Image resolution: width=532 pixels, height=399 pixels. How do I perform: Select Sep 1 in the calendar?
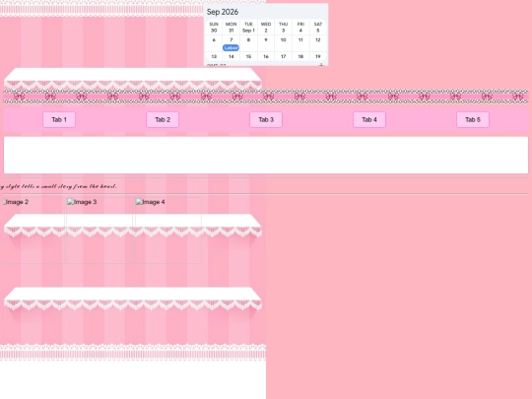pos(248,31)
